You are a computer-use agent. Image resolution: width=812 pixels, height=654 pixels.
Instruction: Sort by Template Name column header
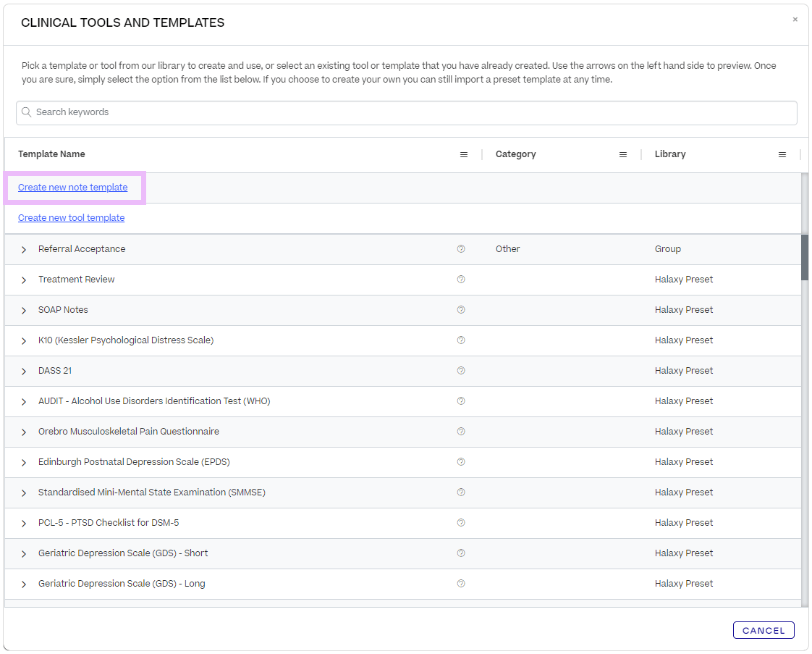pyautogui.click(x=51, y=154)
